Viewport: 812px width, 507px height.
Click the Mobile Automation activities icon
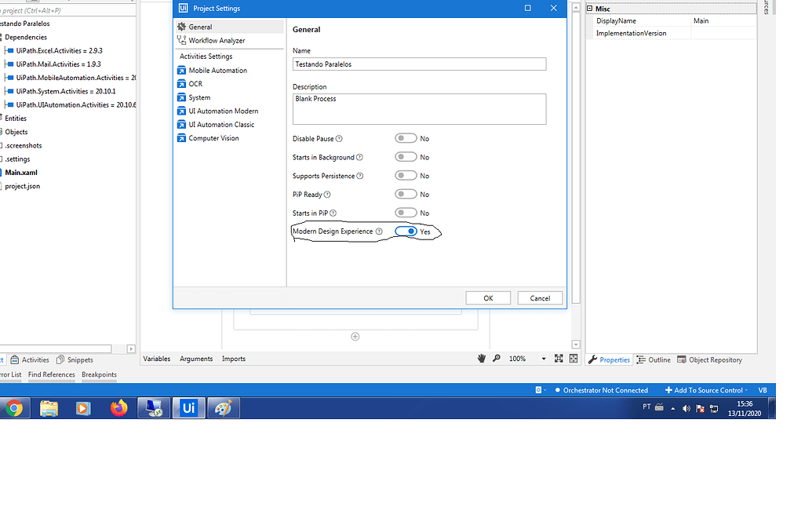pyautogui.click(x=183, y=70)
